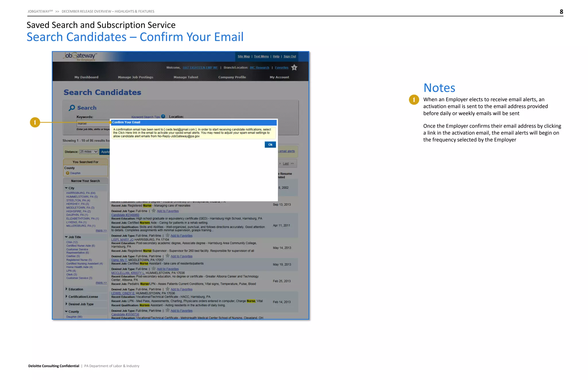Filter by LPN (4) job title
This screenshot has width=588, height=380.
coord(71,271)
